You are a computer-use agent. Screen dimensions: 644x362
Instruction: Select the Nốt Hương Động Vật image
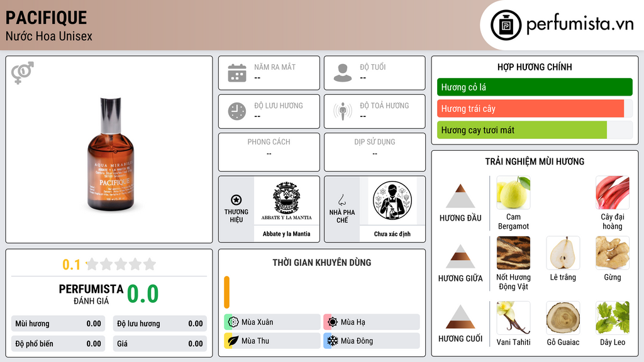tap(513, 253)
